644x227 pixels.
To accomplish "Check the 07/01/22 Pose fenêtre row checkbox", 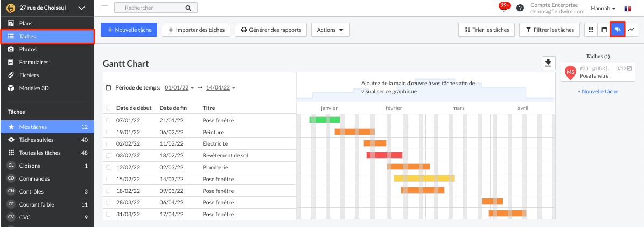I will tap(108, 120).
